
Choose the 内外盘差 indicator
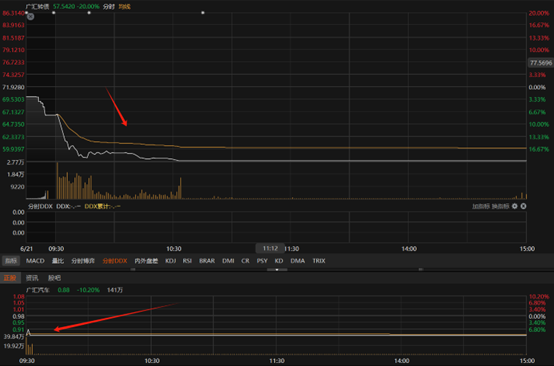(146, 261)
